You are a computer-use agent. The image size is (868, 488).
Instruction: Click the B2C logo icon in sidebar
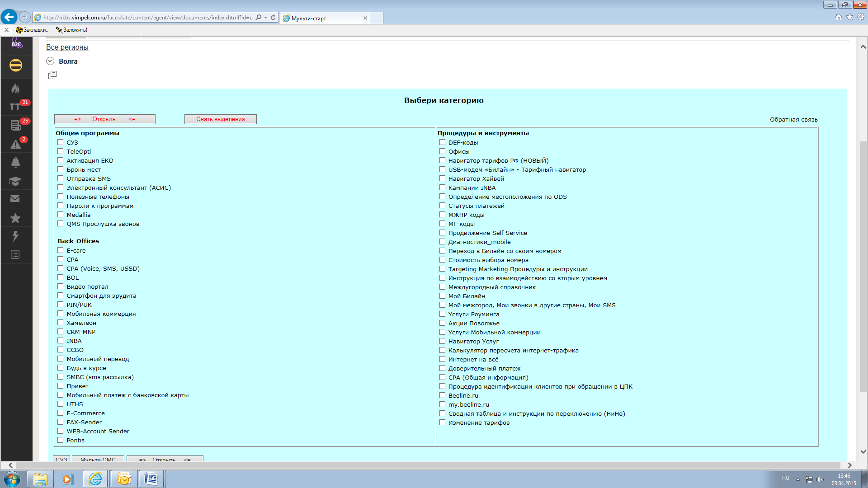(x=16, y=43)
